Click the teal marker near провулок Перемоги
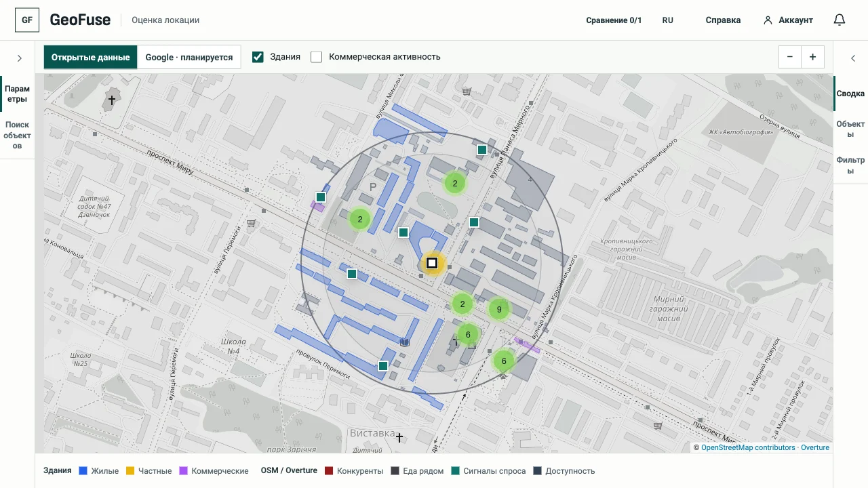 [383, 366]
